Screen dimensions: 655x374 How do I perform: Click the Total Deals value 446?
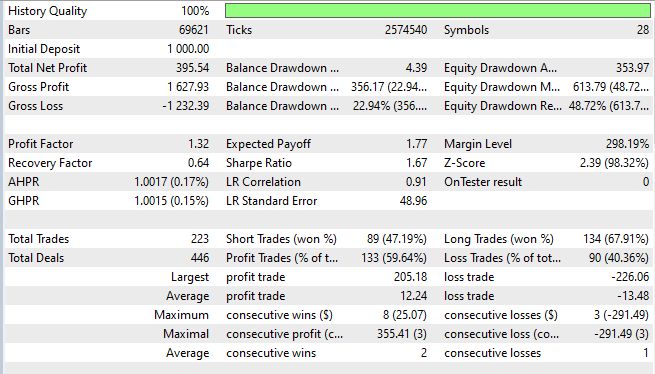200,258
